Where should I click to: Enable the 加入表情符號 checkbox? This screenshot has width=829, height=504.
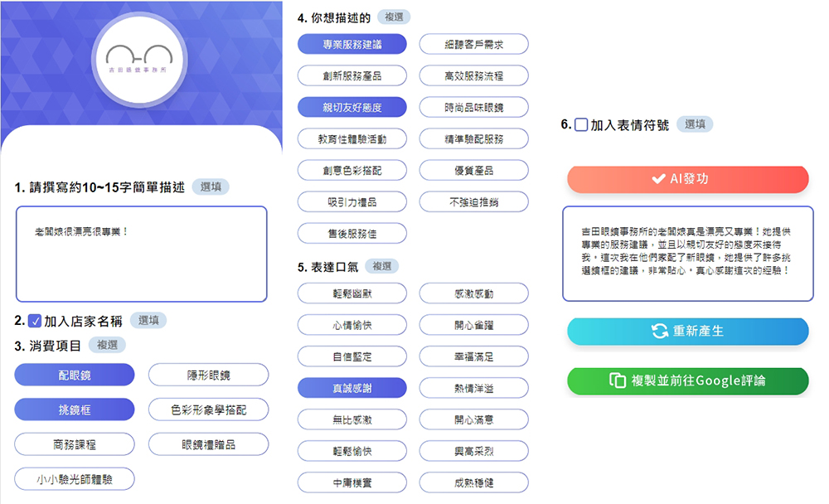point(581,124)
